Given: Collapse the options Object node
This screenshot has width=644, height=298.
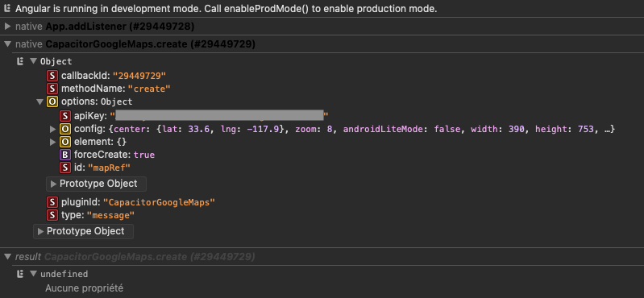Looking at the screenshot, I should pyautogui.click(x=39, y=101).
